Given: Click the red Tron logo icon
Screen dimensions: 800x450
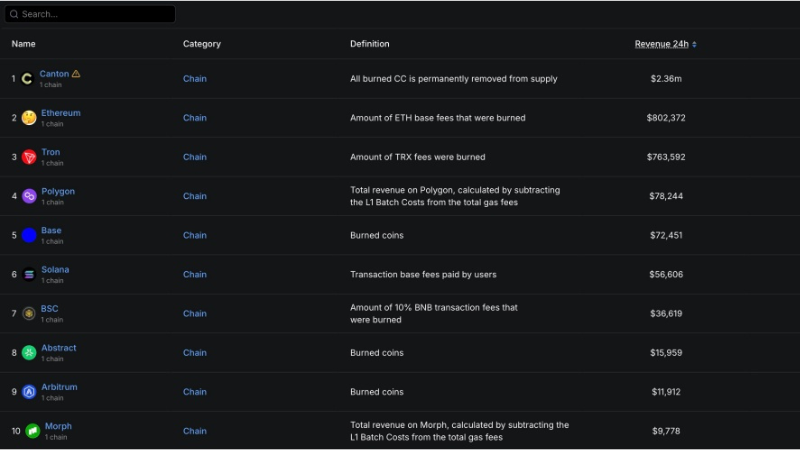Looking at the screenshot, I should pos(29,157).
